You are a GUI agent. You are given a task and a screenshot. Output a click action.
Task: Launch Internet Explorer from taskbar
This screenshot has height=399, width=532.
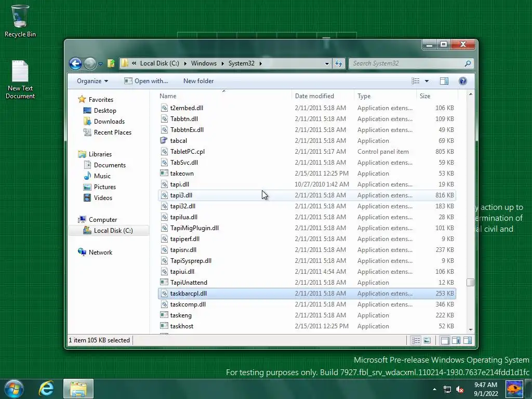[x=46, y=389]
